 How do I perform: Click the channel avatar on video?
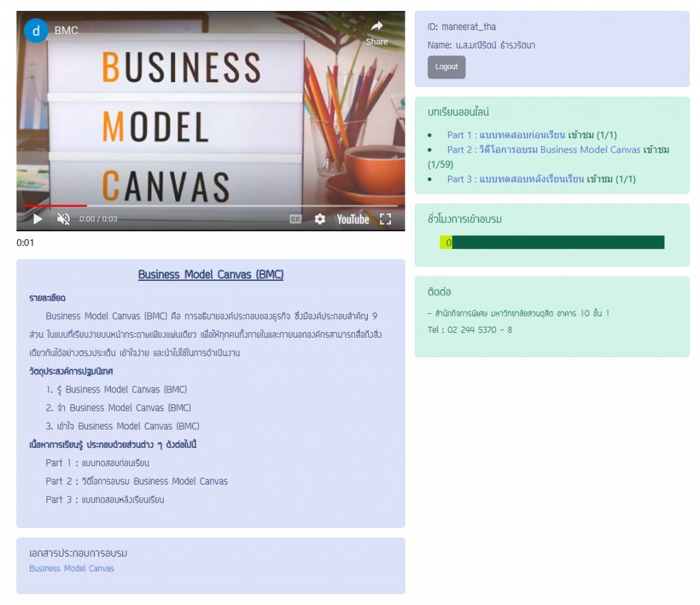pyautogui.click(x=36, y=30)
